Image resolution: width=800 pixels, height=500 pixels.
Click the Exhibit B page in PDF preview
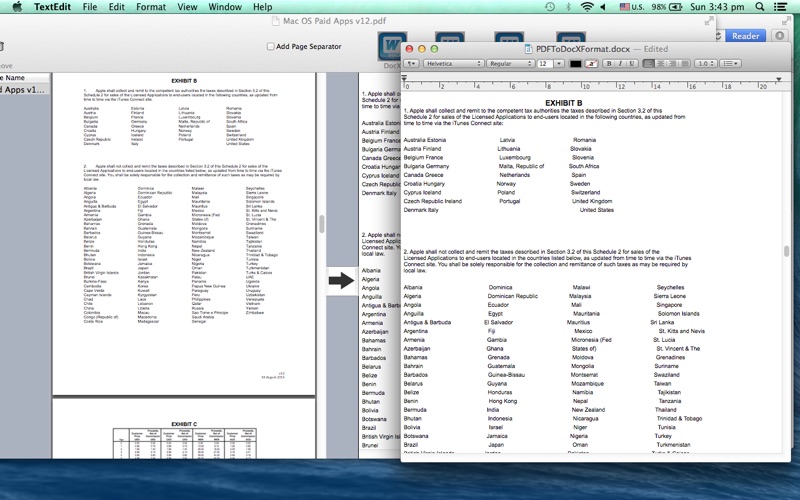click(184, 234)
